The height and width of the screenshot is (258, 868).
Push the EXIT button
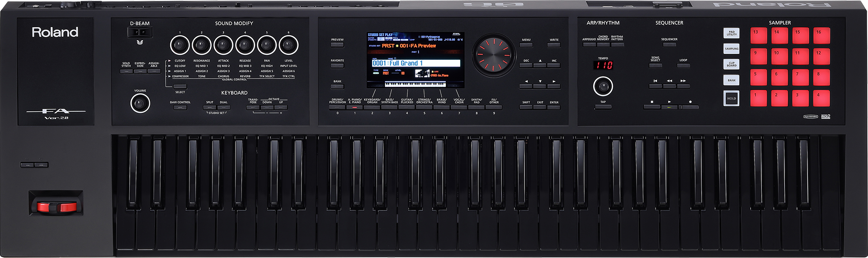[x=540, y=107]
